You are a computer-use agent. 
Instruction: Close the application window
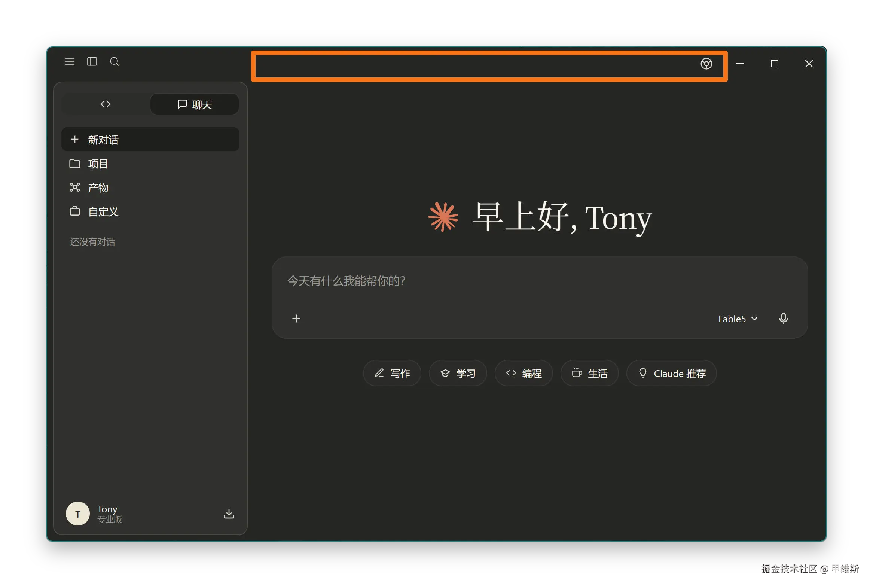809,64
